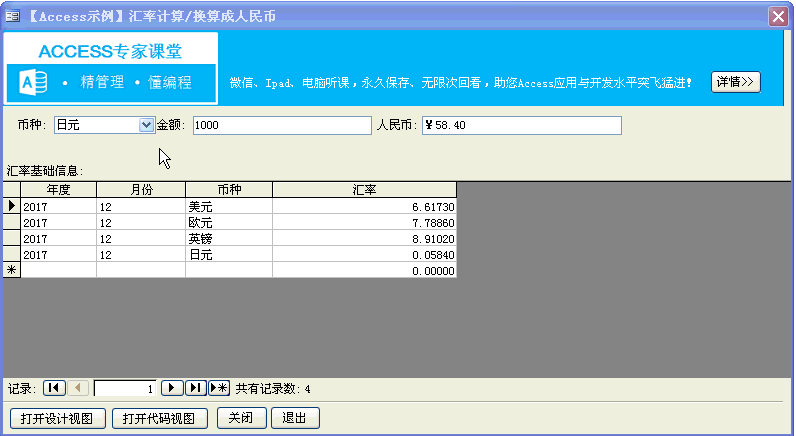Go to first record navigation button

pos(54,388)
